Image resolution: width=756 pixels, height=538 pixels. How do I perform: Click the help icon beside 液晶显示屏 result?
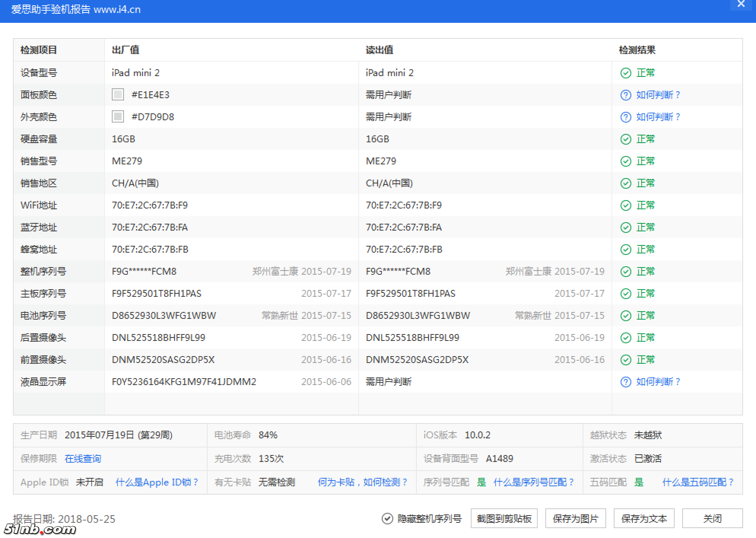[626, 382]
